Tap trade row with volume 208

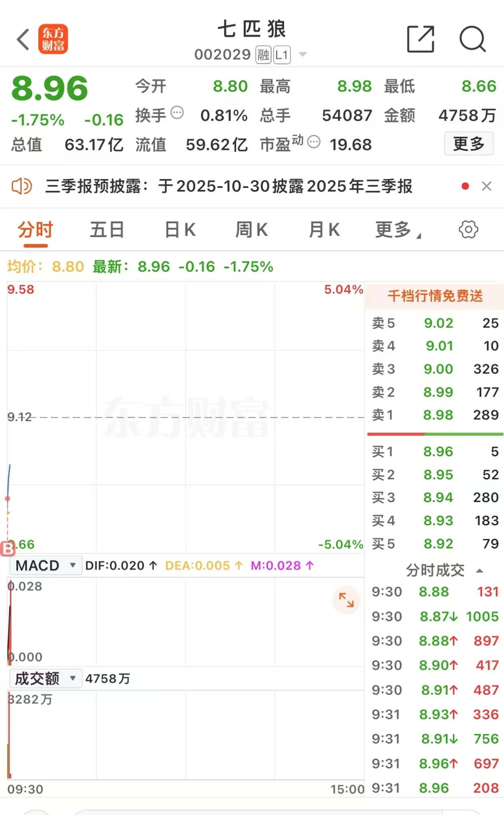(x=435, y=788)
